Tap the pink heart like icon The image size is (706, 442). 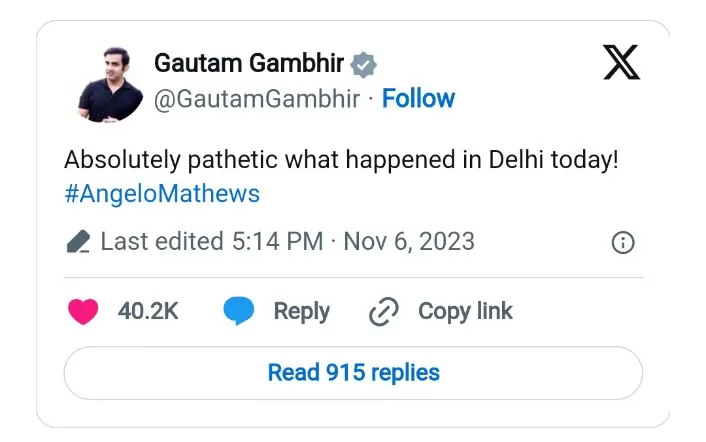pos(84,311)
